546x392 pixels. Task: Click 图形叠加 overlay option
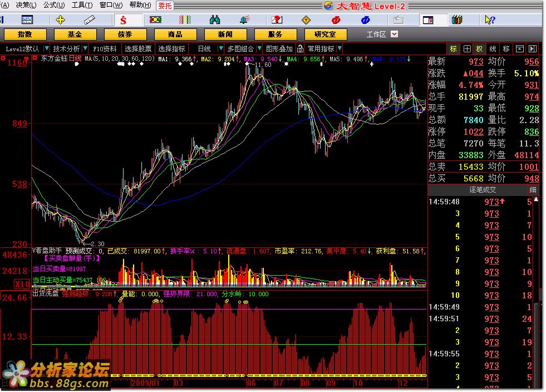[x=279, y=49]
